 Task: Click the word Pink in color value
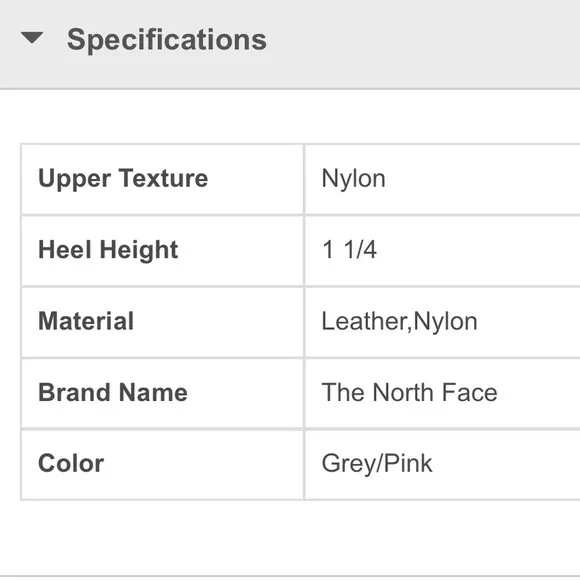pyautogui.click(x=408, y=463)
